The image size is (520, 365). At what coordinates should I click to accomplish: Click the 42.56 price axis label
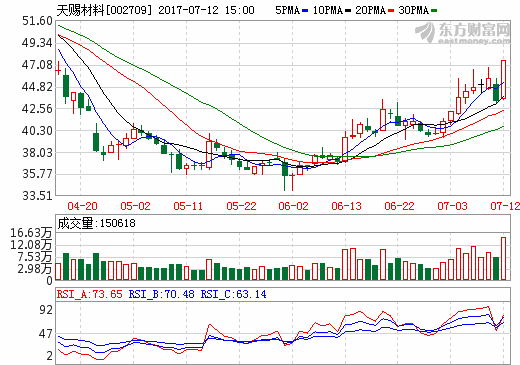pyautogui.click(x=37, y=109)
